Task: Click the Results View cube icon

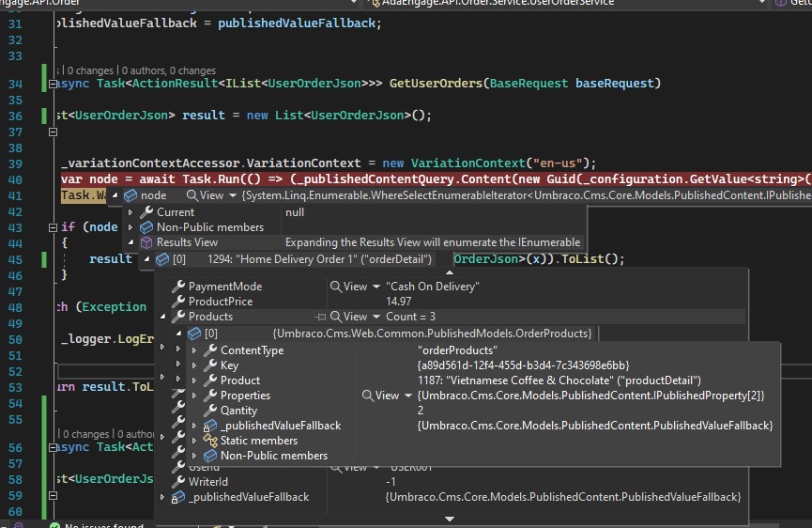Action: pyautogui.click(x=146, y=242)
